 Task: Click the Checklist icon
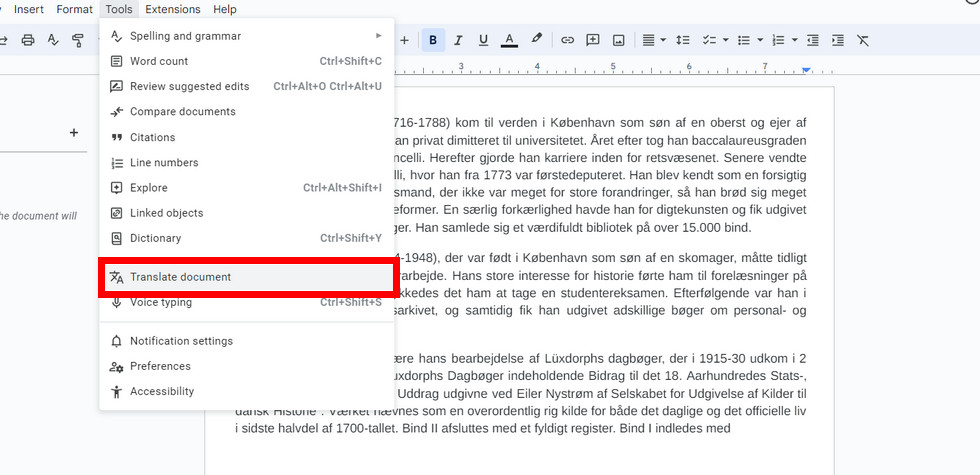709,41
